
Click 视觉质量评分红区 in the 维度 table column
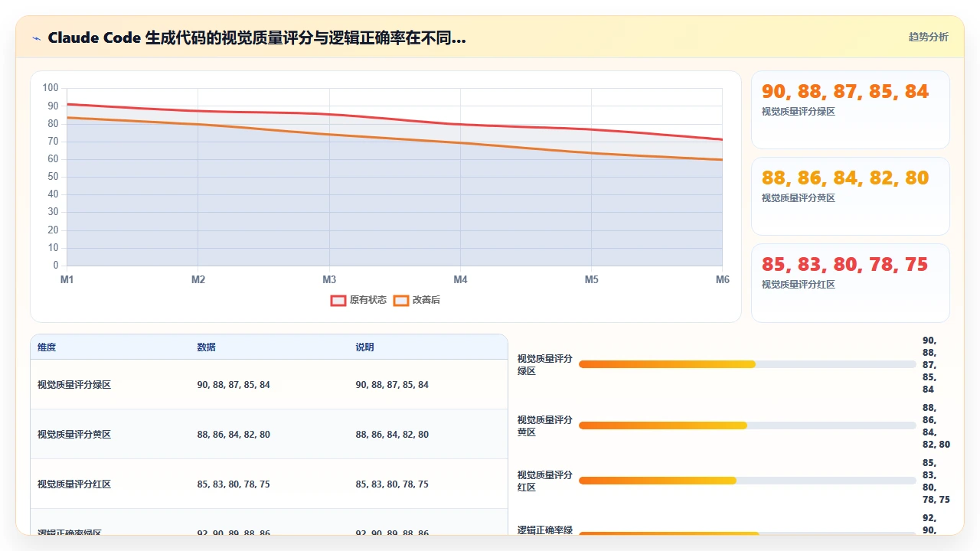(74, 484)
